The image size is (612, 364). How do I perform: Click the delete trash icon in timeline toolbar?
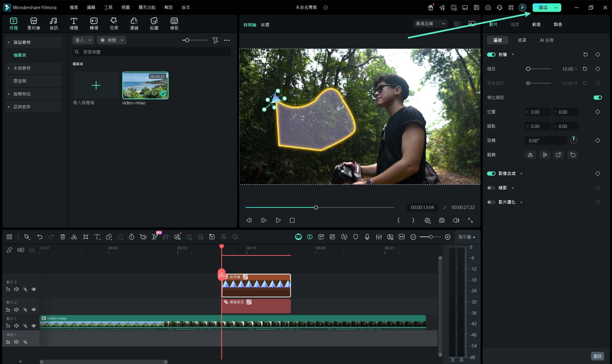coord(63,237)
